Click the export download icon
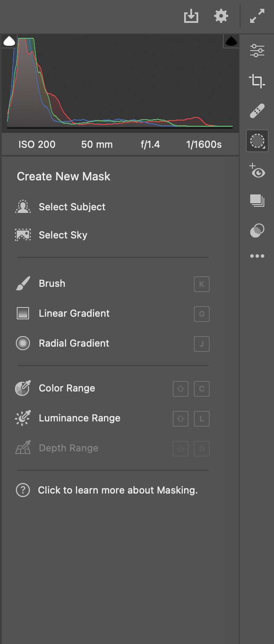The height and width of the screenshot is (644, 274). 191,16
